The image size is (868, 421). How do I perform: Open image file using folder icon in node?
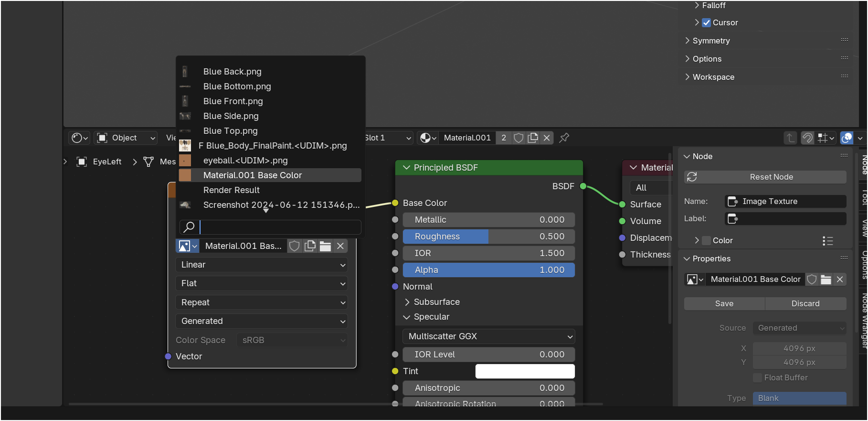coord(325,246)
